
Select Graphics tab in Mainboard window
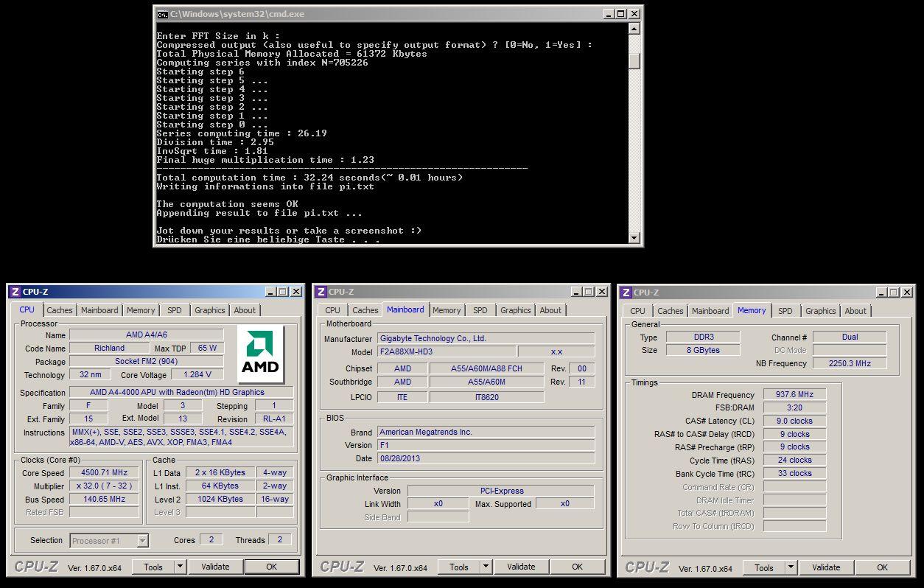pyautogui.click(x=515, y=310)
